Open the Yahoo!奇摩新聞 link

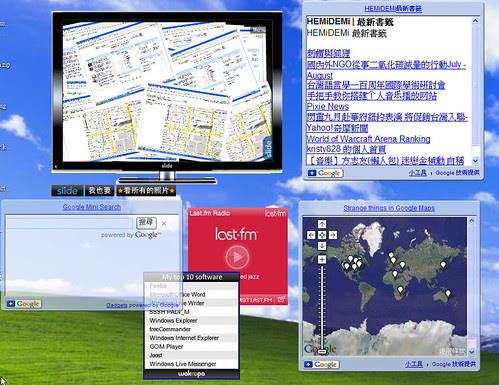(337, 128)
